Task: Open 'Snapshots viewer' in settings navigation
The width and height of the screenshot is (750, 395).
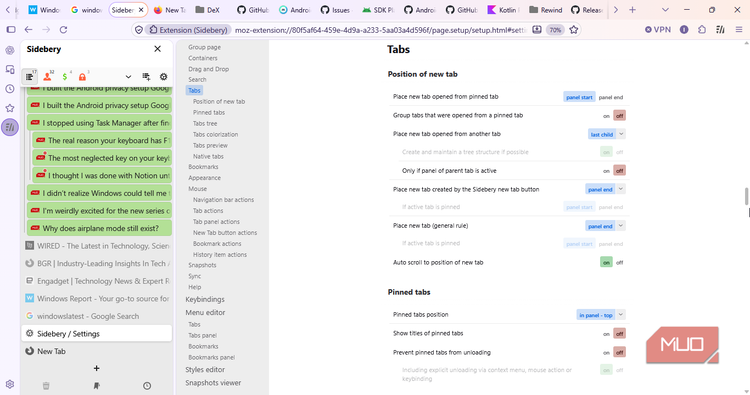Action: pos(213,383)
